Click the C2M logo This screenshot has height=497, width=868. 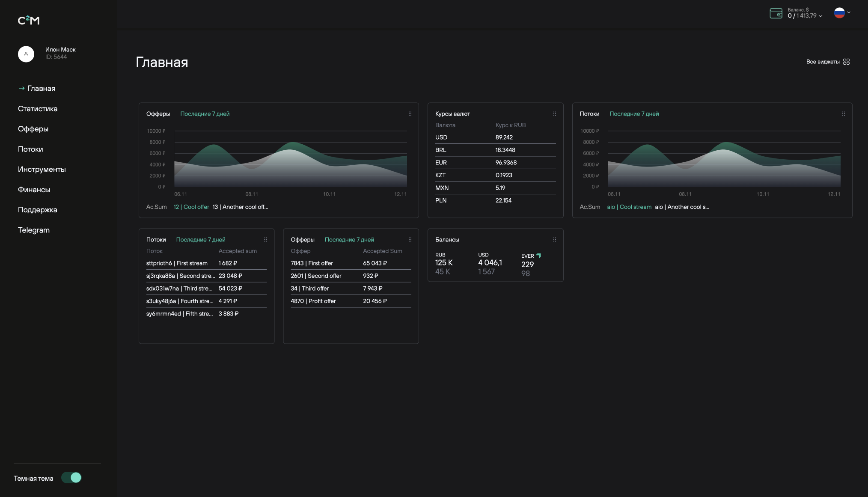click(29, 20)
